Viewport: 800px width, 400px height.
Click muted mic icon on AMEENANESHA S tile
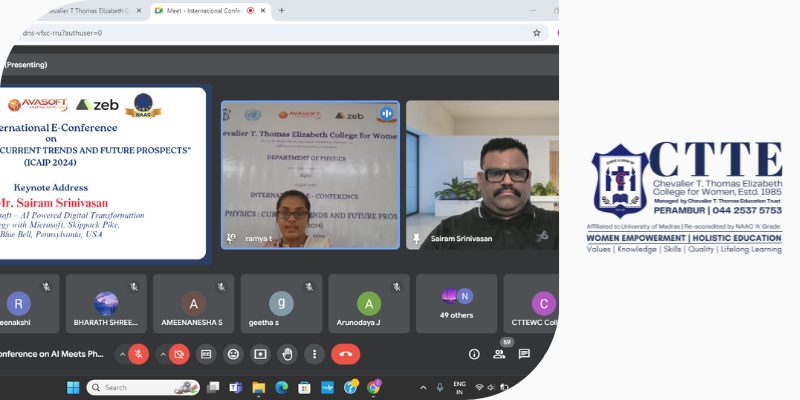[x=221, y=287]
